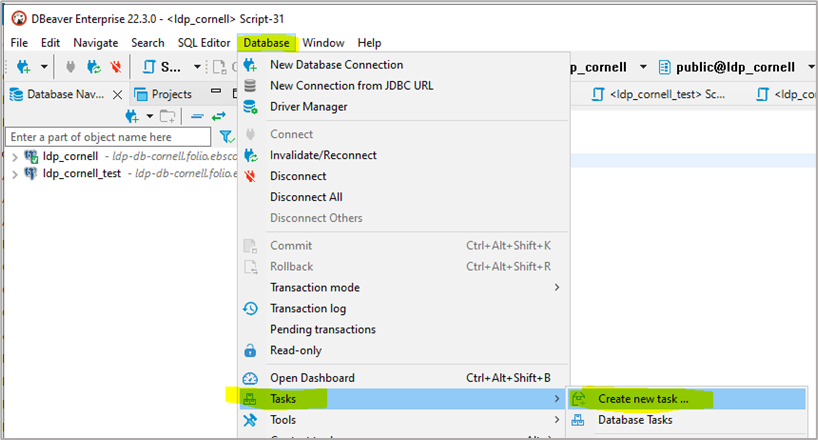Click the New Database Connection menu icon
The image size is (818, 440).
(x=250, y=65)
